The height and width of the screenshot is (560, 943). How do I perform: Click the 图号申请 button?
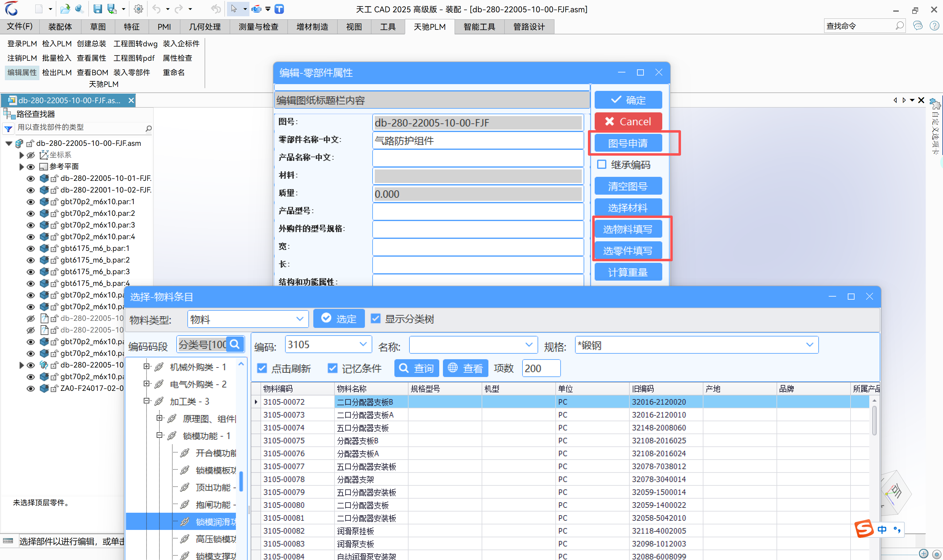(628, 143)
